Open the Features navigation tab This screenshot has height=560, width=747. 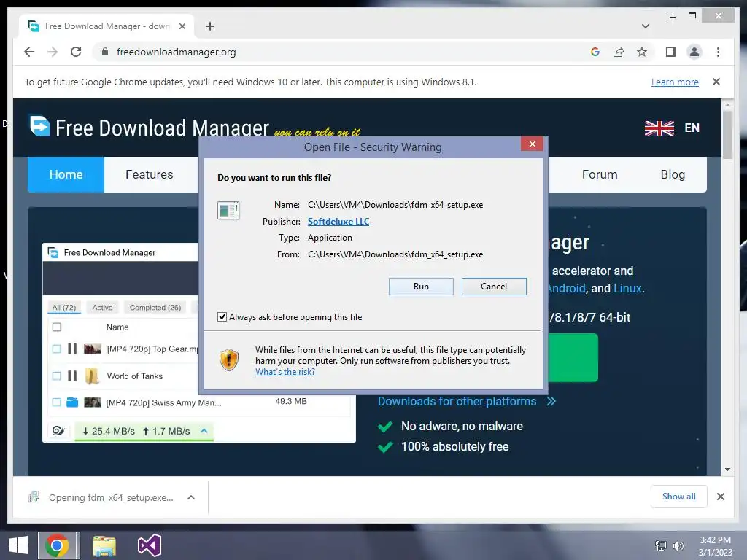[x=149, y=174]
